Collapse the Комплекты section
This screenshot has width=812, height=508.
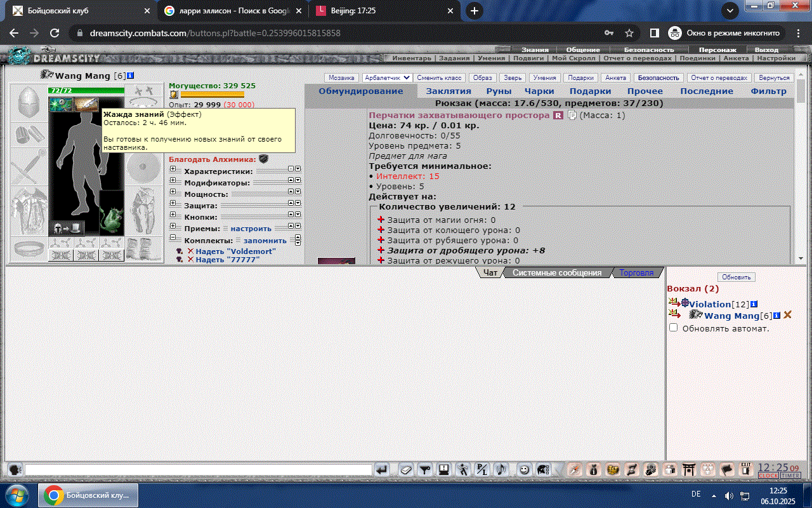[173, 240]
